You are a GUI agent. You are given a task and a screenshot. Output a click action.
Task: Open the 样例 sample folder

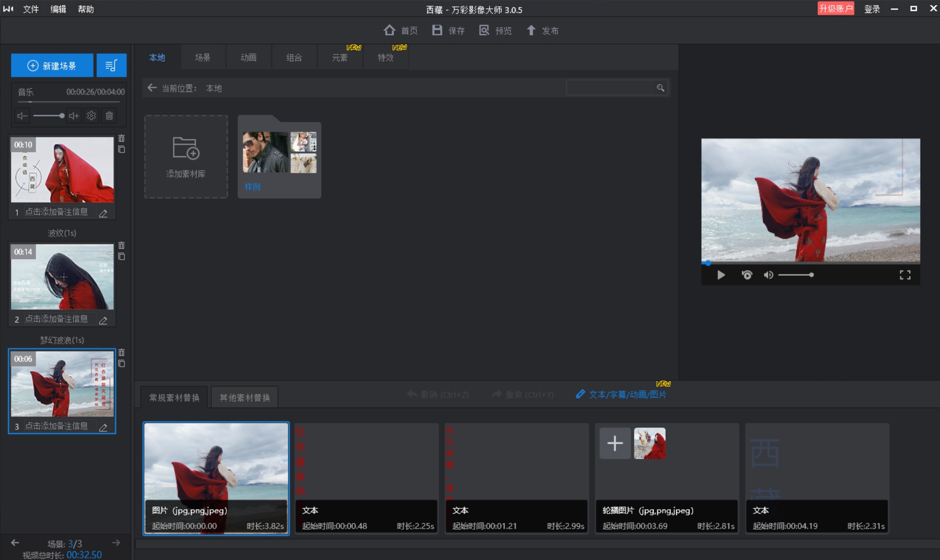[280, 157]
